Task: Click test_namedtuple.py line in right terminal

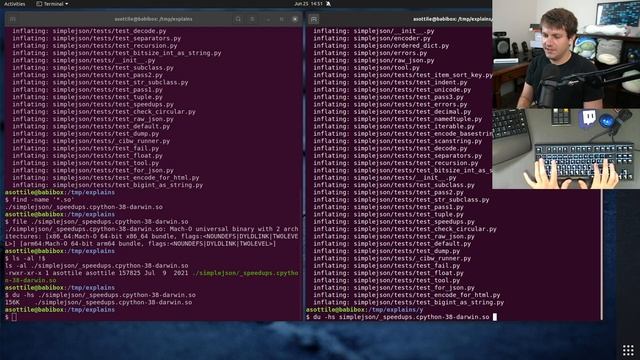Action: tap(397, 119)
